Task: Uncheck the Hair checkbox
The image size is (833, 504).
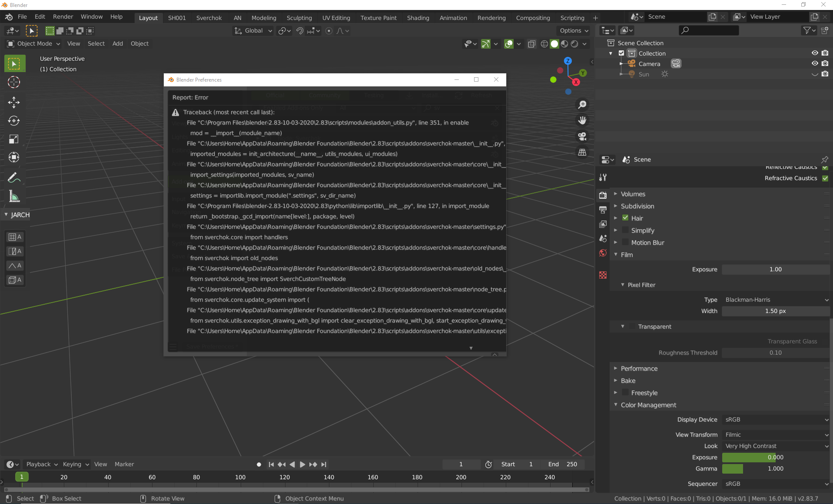Action: pos(625,218)
